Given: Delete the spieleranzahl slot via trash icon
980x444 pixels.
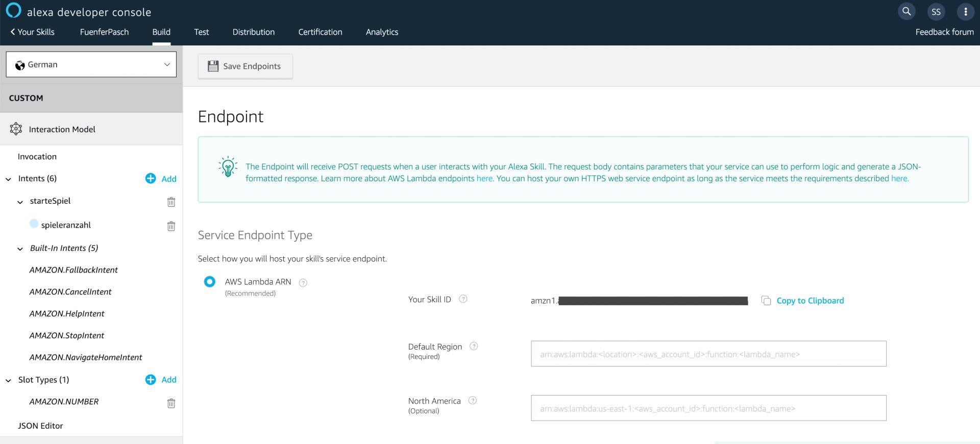Looking at the screenshot, I should [171, 226].
